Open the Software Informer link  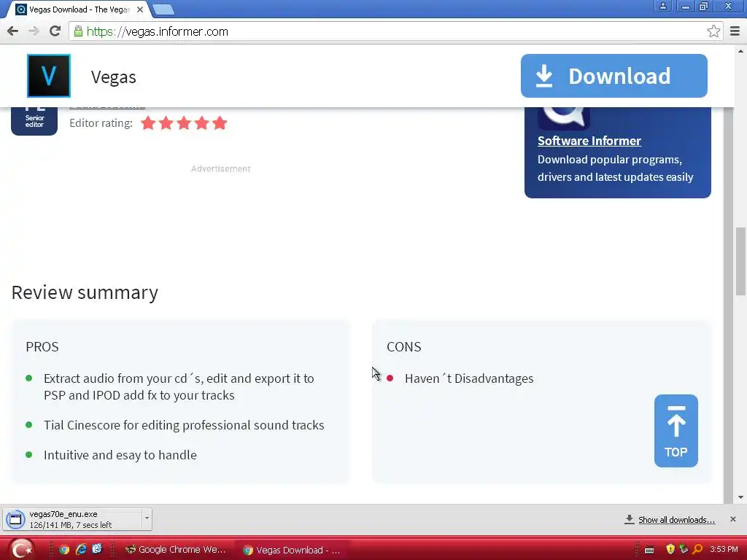(x=589, y=141)
